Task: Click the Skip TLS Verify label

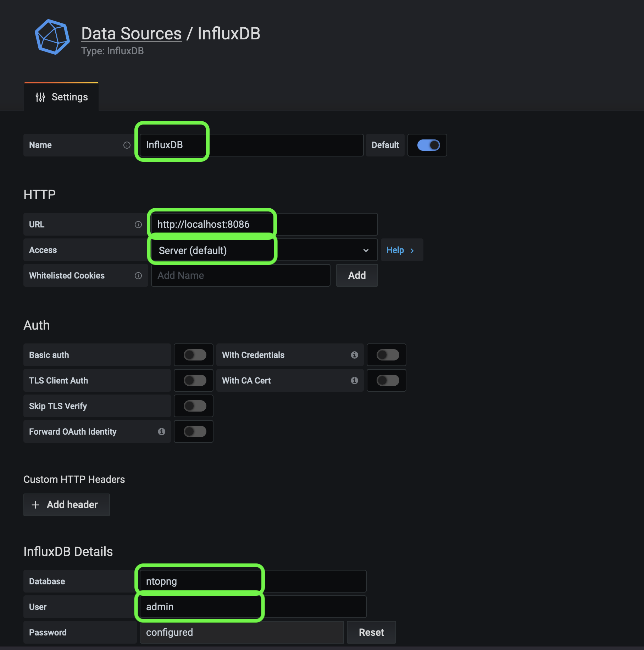Action: (x=58, y=406)
